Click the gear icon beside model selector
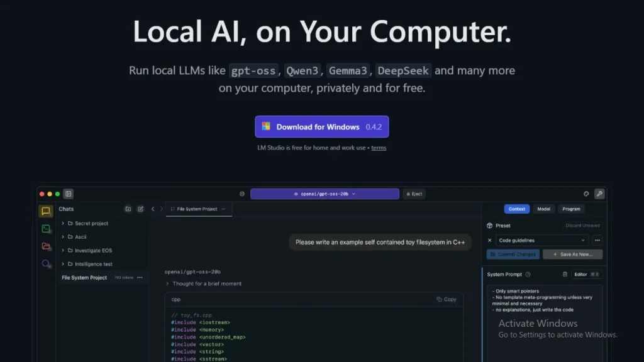This screenshot has width=644, height=362. [x=242, y=194]
